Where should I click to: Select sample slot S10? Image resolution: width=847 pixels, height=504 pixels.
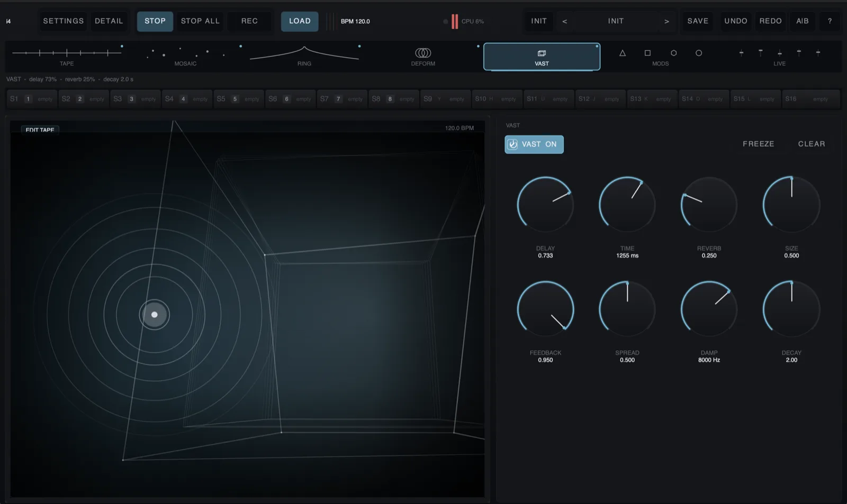(x=497, y=99)
